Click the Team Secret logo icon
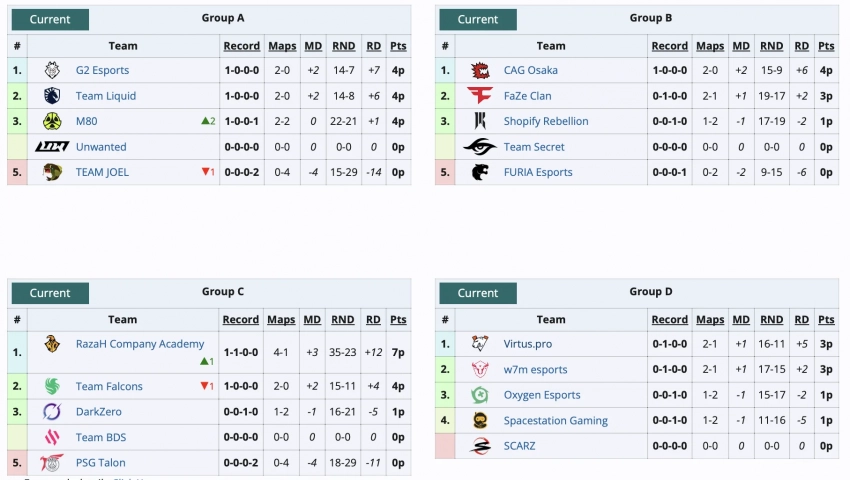850x480 pixels. [x=480, y=147]
